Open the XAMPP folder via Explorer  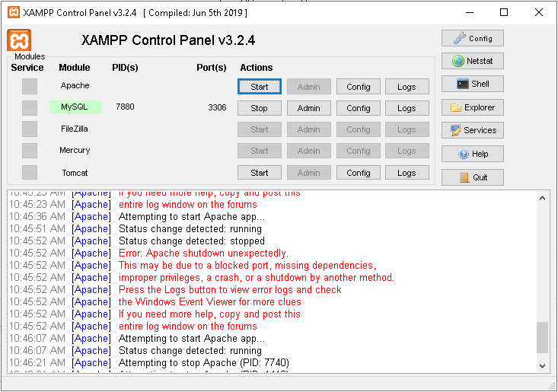(473, 107)
